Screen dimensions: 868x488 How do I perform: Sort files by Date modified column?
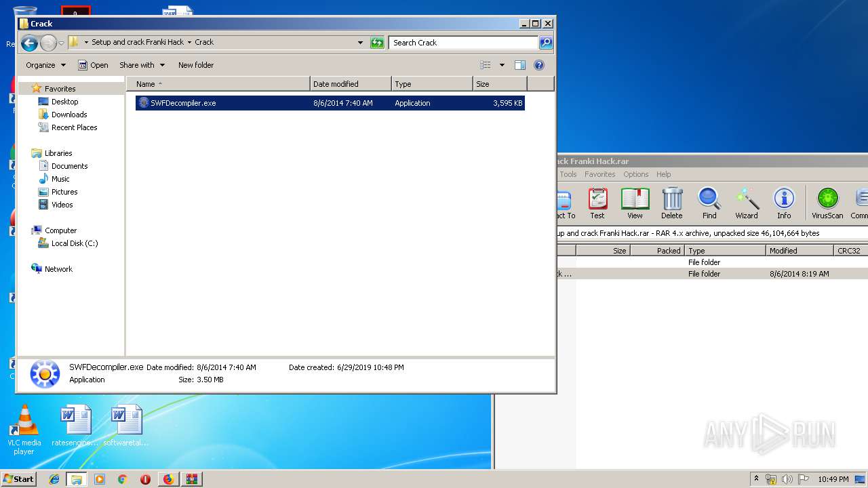(351, 84)
